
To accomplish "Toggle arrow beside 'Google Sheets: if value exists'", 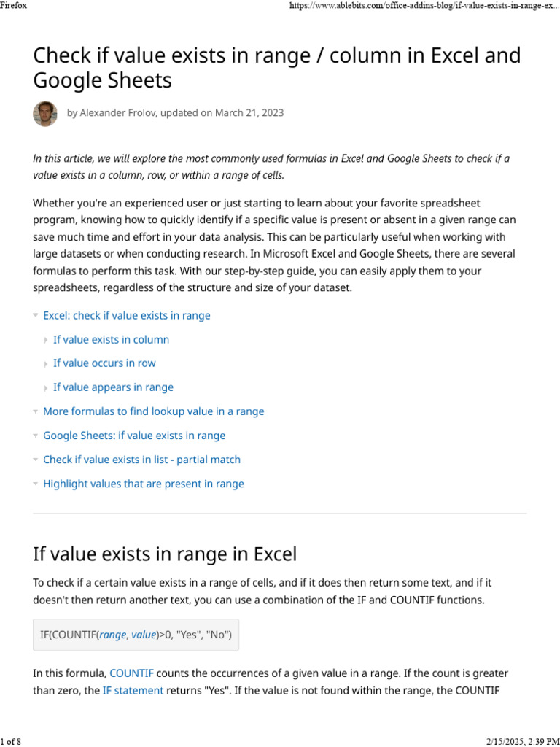I will [36, 436].
